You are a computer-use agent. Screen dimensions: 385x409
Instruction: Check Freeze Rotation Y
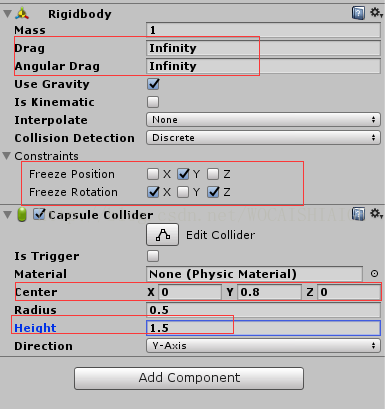pos(183,192)
